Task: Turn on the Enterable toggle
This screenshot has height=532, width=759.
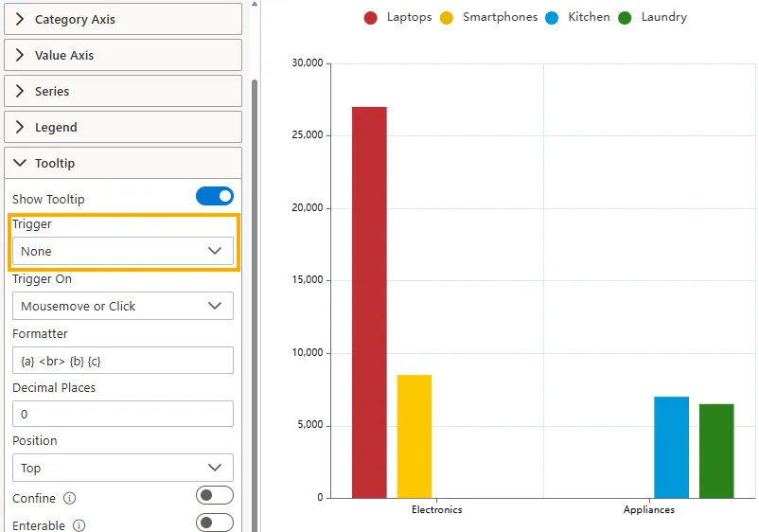Action: pos(214,523)
